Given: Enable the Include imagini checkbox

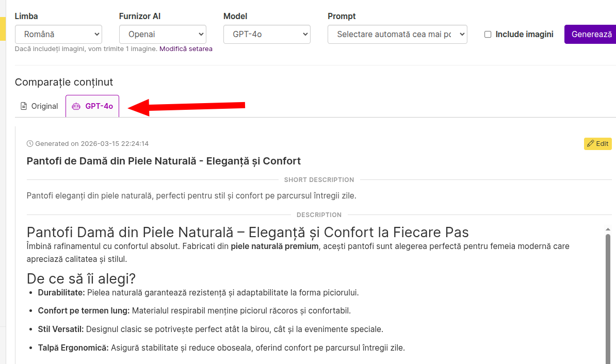Looking at the screenshot, I should tap(488, 35).
